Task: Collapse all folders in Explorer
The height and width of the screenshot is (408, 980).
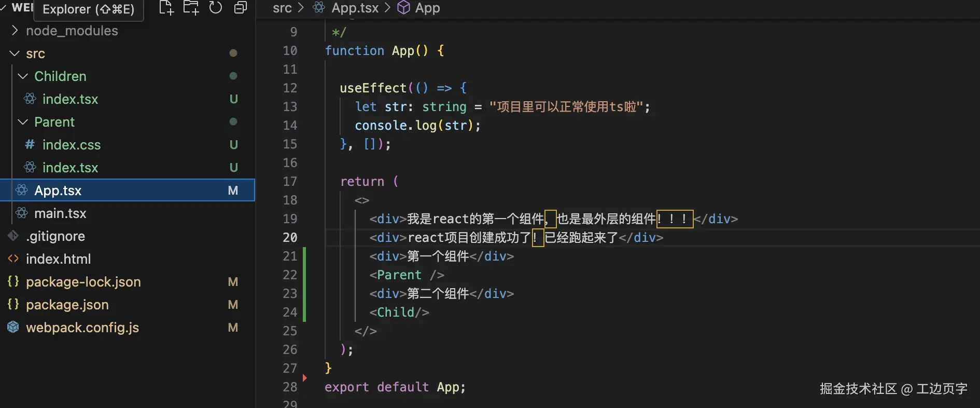Action: pos(240,8)
